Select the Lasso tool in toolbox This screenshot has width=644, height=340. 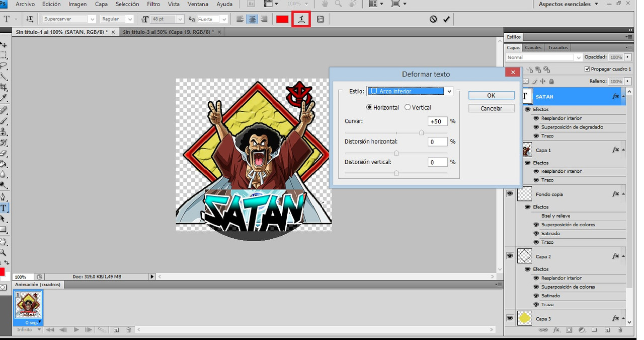coord(4,65)
